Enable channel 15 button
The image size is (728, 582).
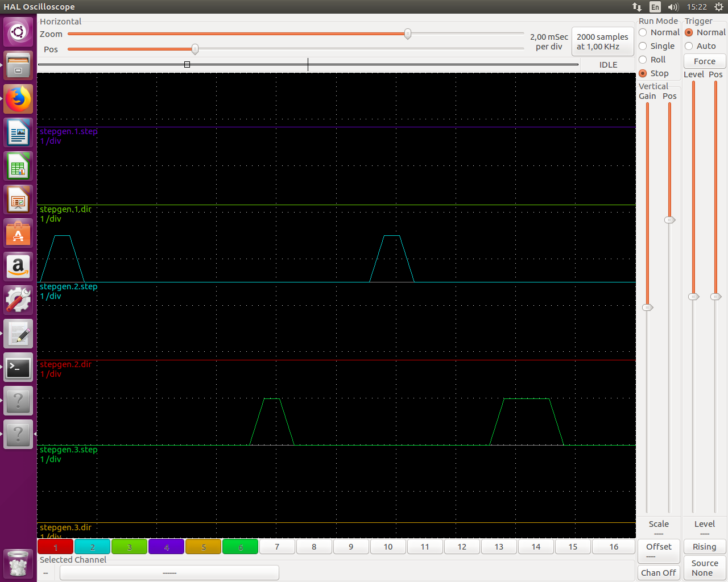pyautogui.click(x=573, y=547)
